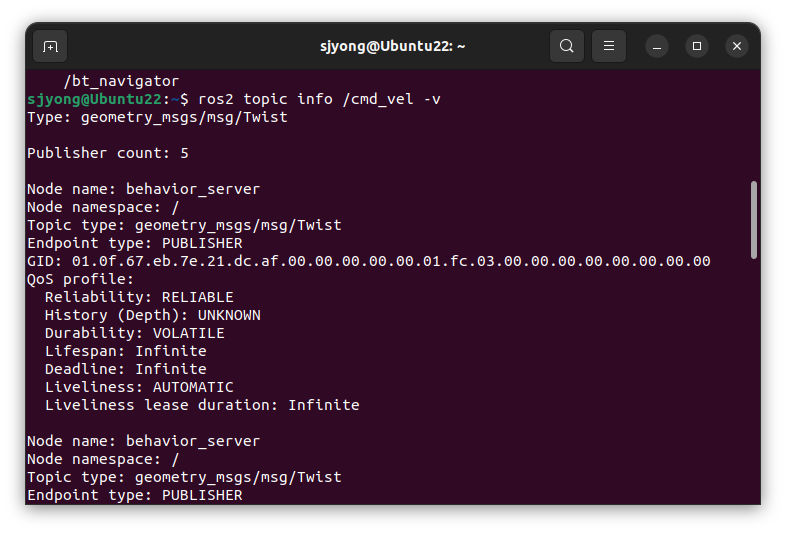Viewport: 786px width, 533px height.
Task: Click the window title sjyong@Ubuntu22: ~
Action: 392,47
